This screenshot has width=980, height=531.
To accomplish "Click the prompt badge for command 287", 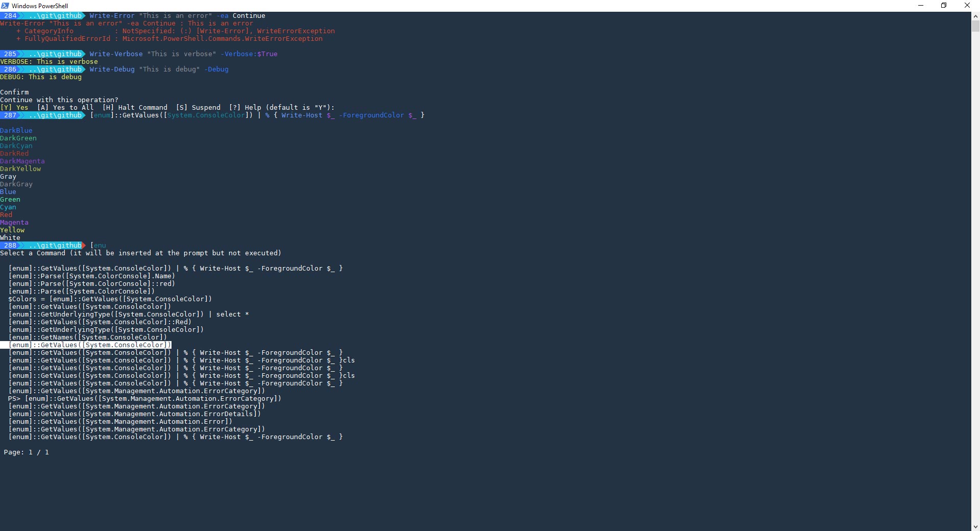I will pyautogui.click(x=10, y=115).
